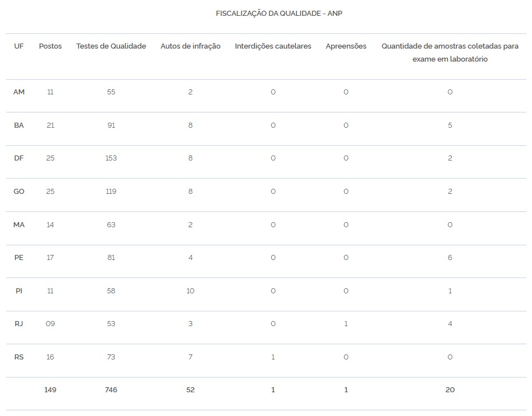This screenshot has width=532, height=416.
Task: Select the RS state row label
Action: tap(19, 357)
